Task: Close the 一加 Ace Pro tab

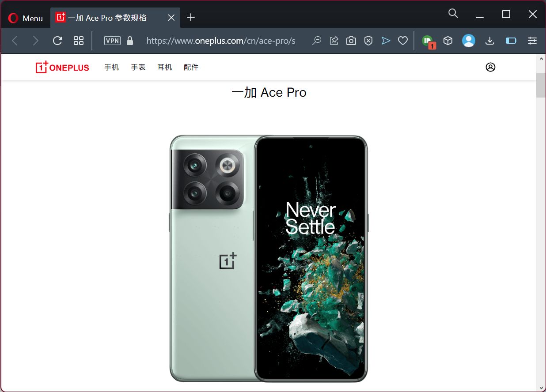Action: (x=171, y=18)
